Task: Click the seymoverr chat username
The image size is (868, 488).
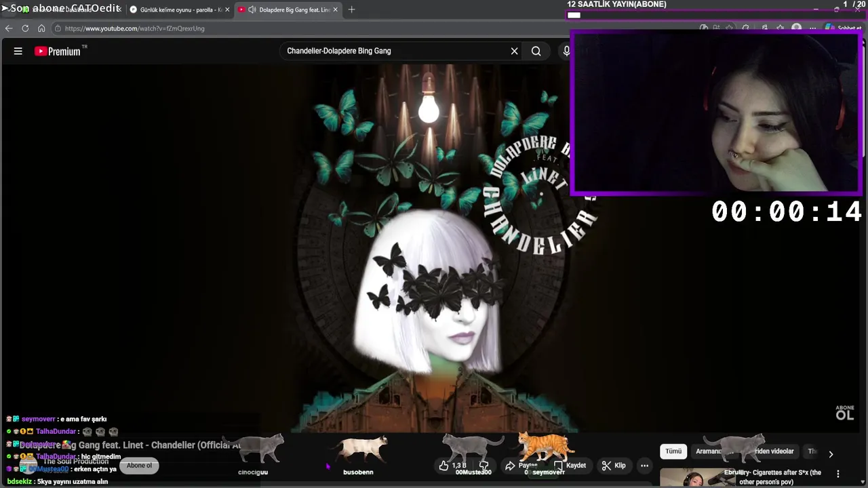Action: pyautogui.click(x=39, y=420)
